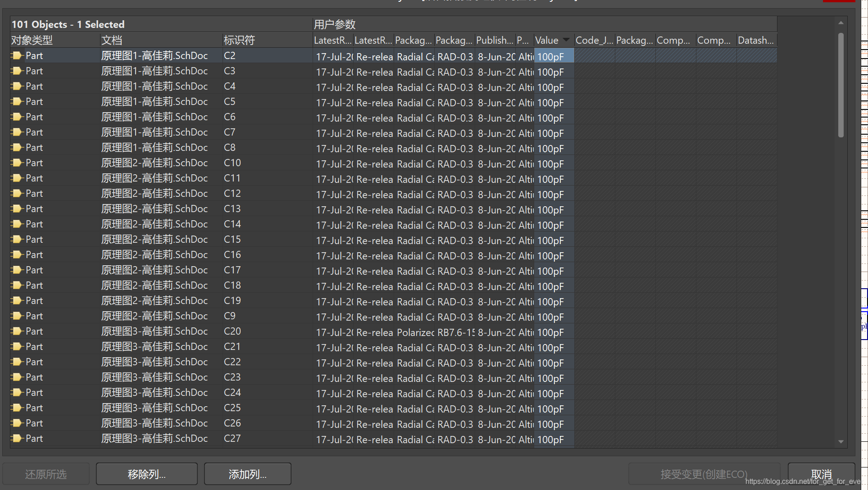The image size is (868, 490).
Task: Click the Part icon in row C21
Action: (17, 347)
